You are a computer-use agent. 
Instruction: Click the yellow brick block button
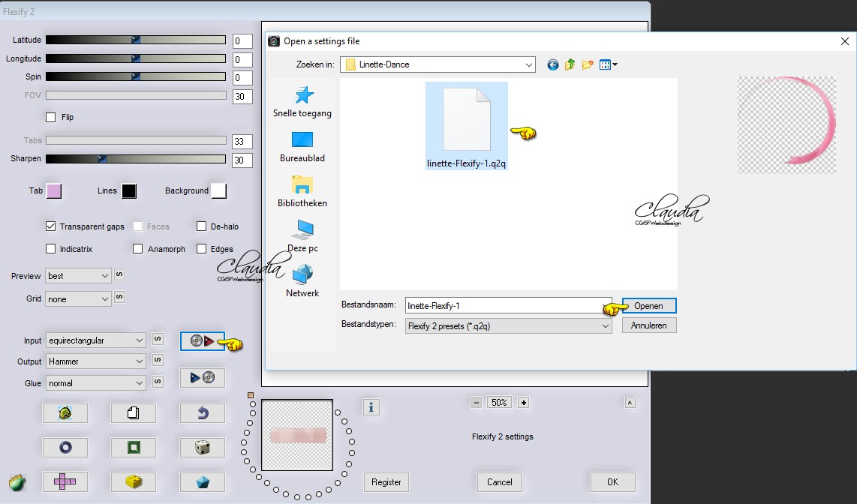tap(134, 481)
